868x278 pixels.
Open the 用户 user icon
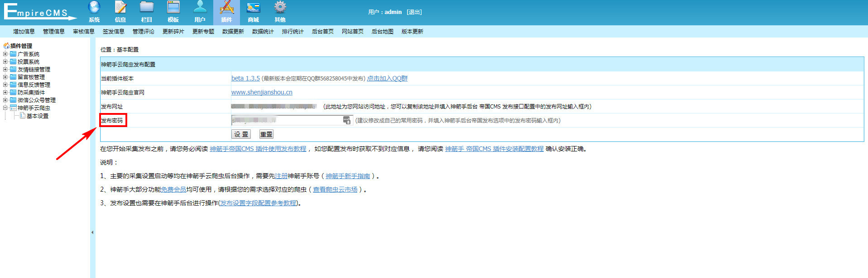[200, 8]
